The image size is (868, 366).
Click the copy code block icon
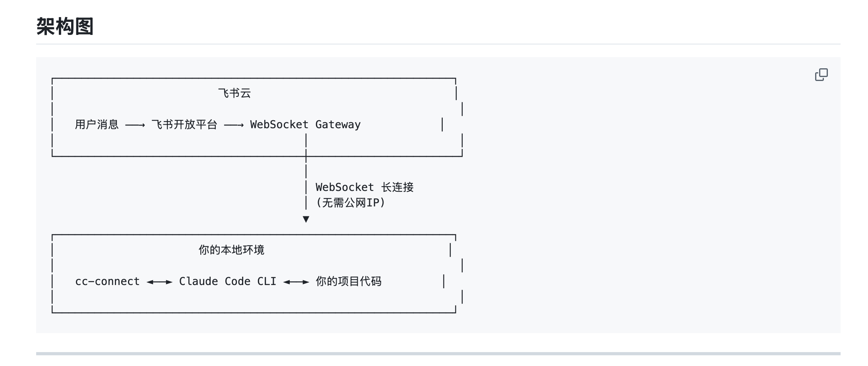click(821, 75)
